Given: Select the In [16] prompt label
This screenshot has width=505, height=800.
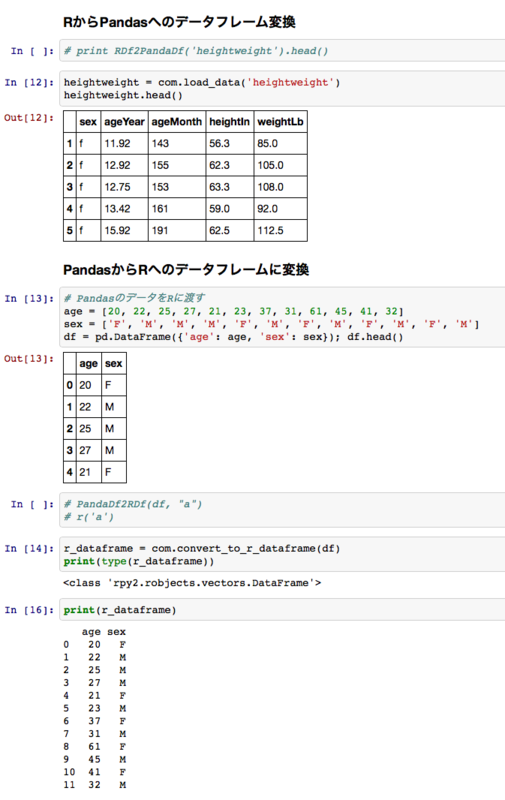Looking at the screenshot, I should click(x=29, y=610).
